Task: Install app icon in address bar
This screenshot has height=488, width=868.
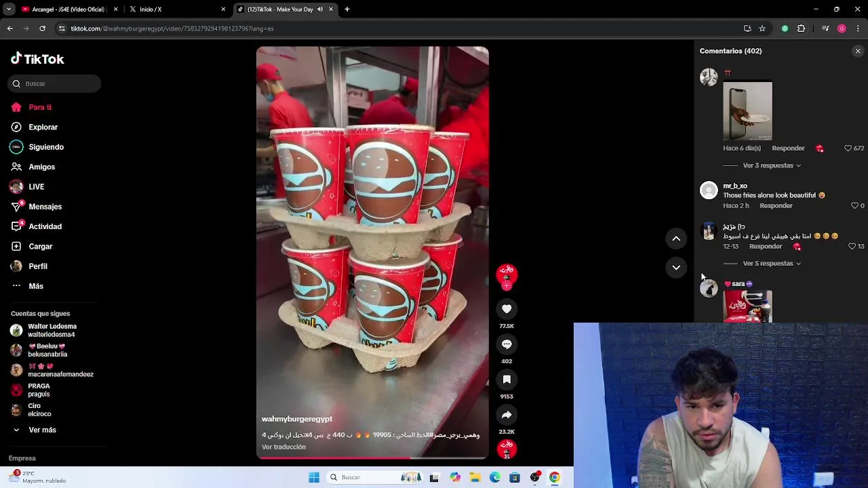Action: point(747,28)
